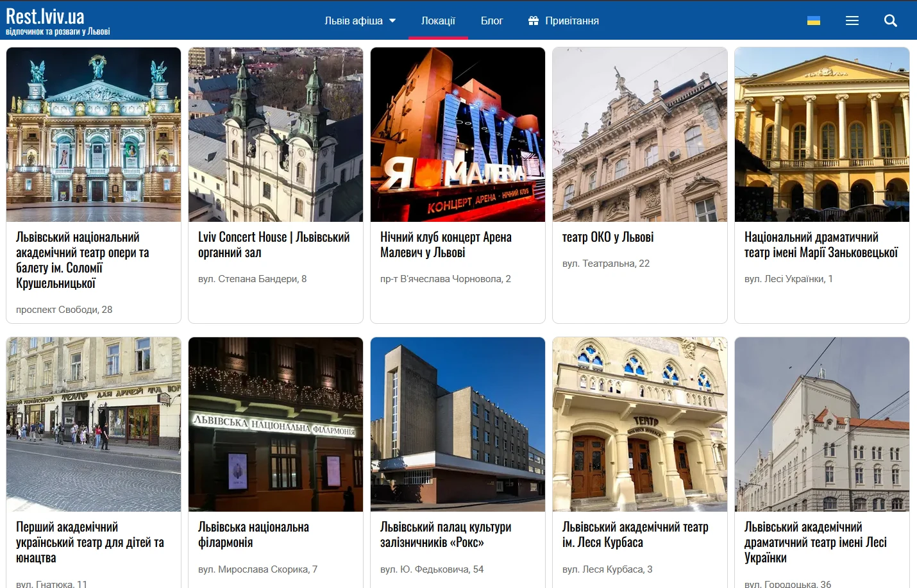Viewport: 917px width, 588px height.
Task: Open the hamburger menu icon
Action: click(852, 20)
